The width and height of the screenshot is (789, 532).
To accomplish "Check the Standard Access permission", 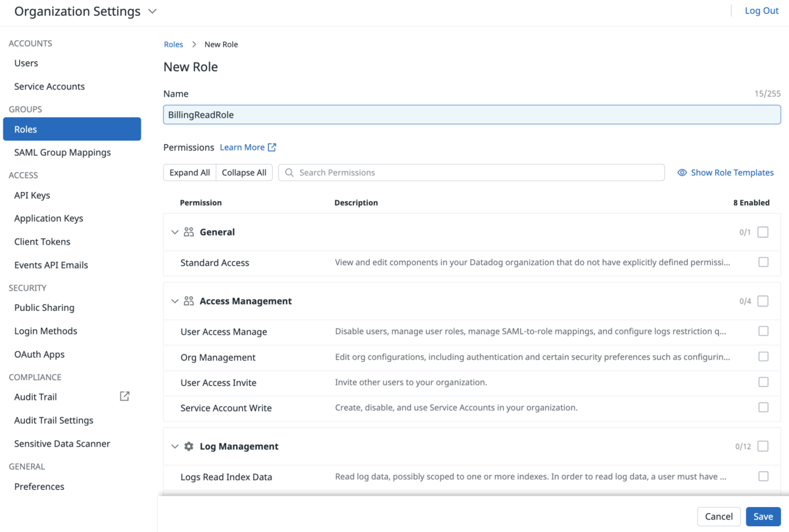I will coord(763,262).
